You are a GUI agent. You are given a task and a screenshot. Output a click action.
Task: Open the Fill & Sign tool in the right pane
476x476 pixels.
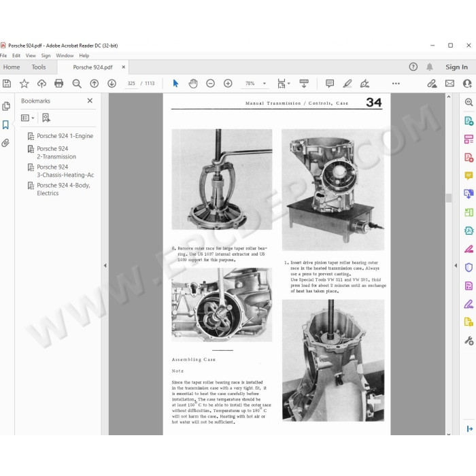click(x=469, y=304)
